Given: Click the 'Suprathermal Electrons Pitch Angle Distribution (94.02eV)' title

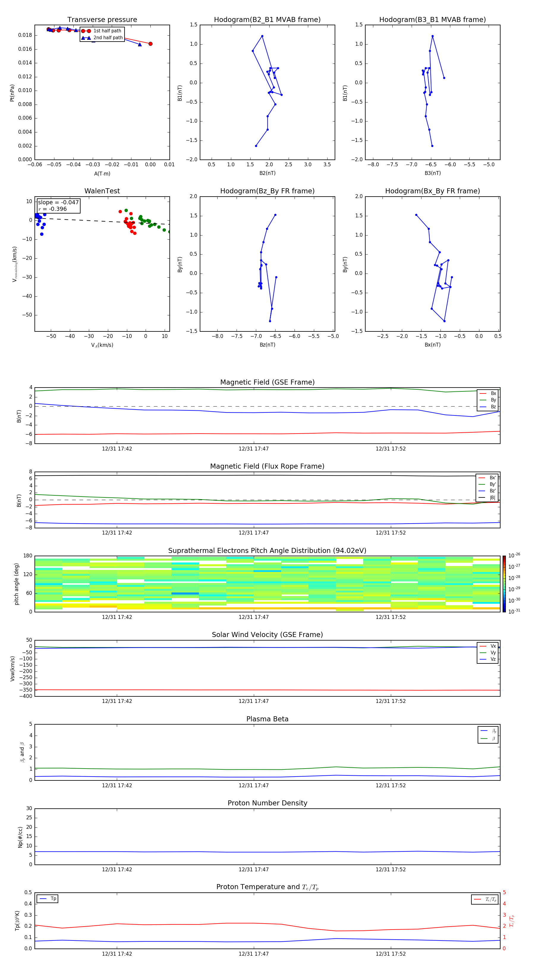Looking at the screenshot, I should [267, 551].
